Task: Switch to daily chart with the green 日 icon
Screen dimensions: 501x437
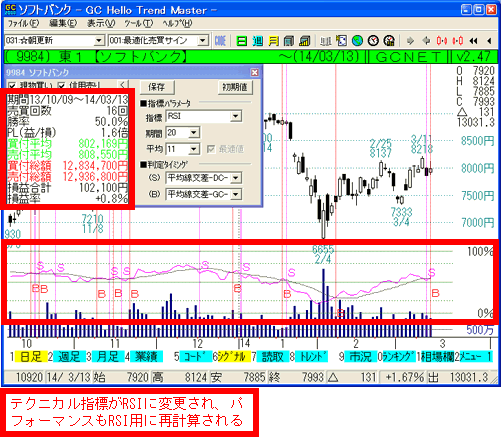Action: tap(242, 41)
